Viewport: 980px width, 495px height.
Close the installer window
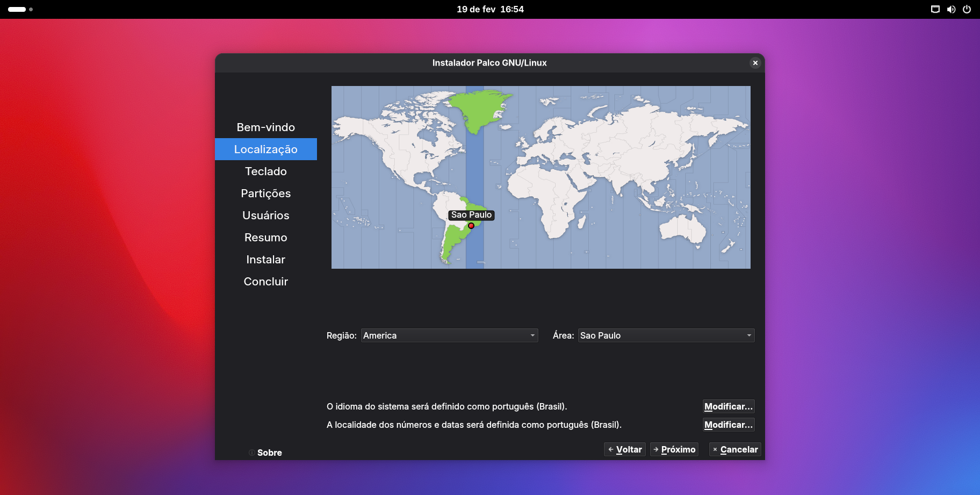(x=755, y=63)
